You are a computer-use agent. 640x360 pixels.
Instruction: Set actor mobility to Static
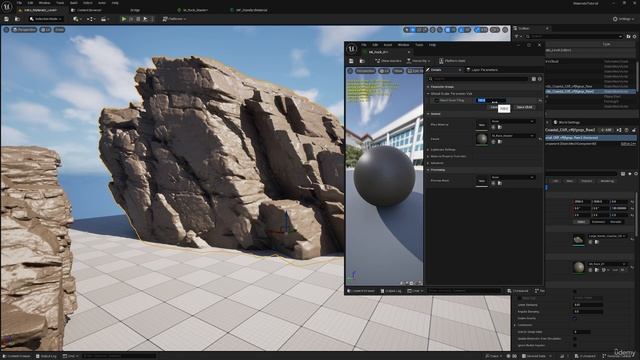point(581,222)
